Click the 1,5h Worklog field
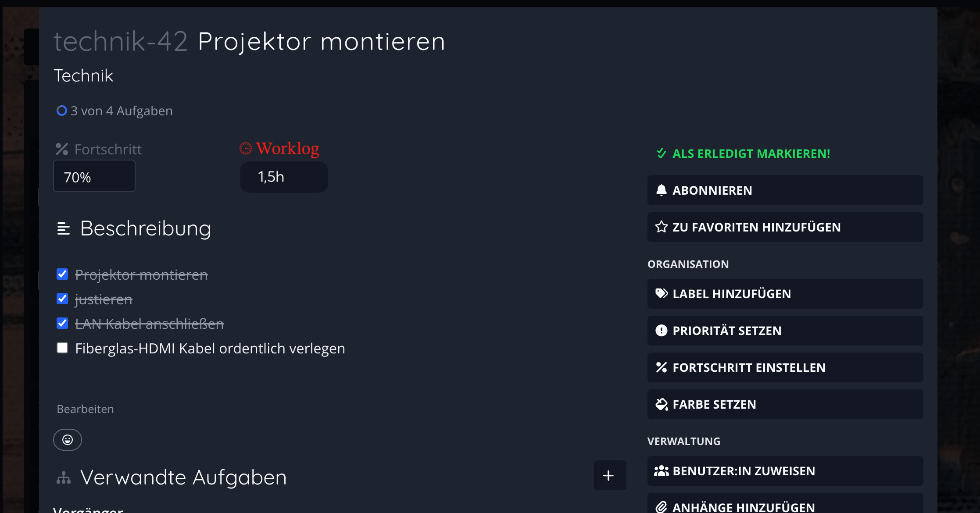The width and height of the screenshot is (980, 513). pos(284,177)
